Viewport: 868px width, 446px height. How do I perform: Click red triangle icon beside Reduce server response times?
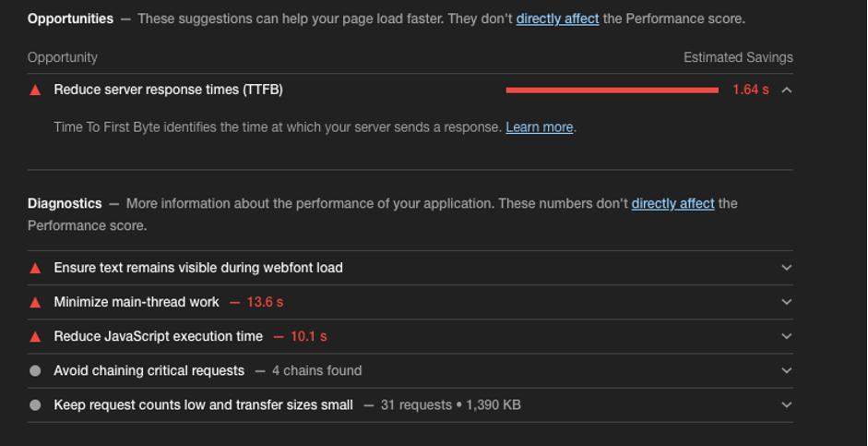pos(35,90)
